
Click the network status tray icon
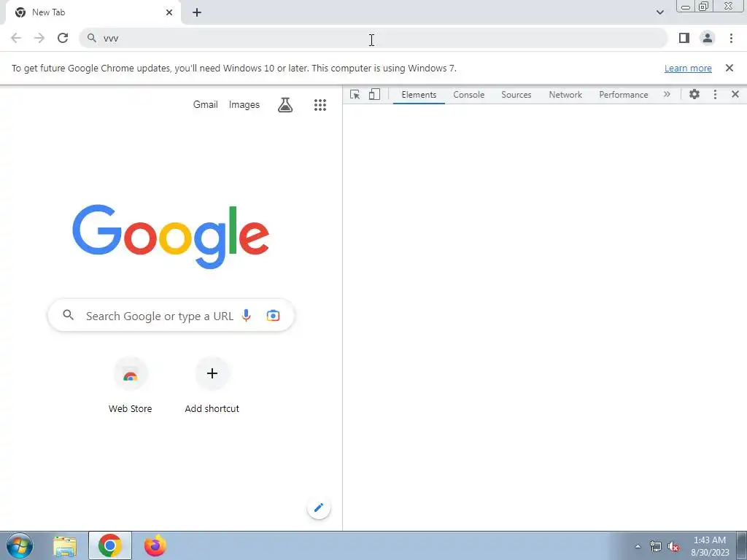(656, 547)
